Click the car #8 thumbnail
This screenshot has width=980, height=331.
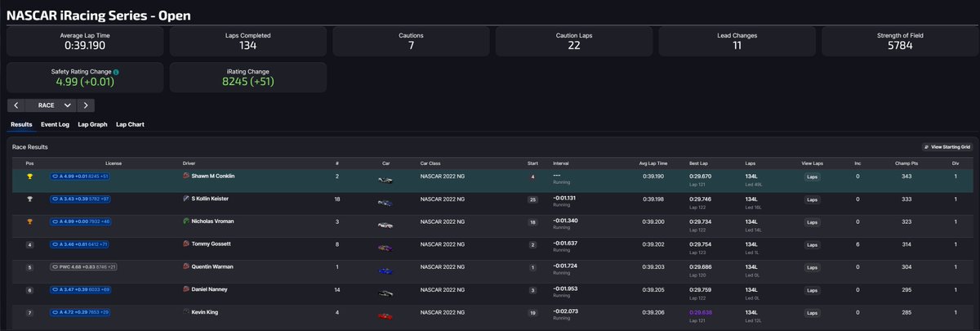click(385, 247)
